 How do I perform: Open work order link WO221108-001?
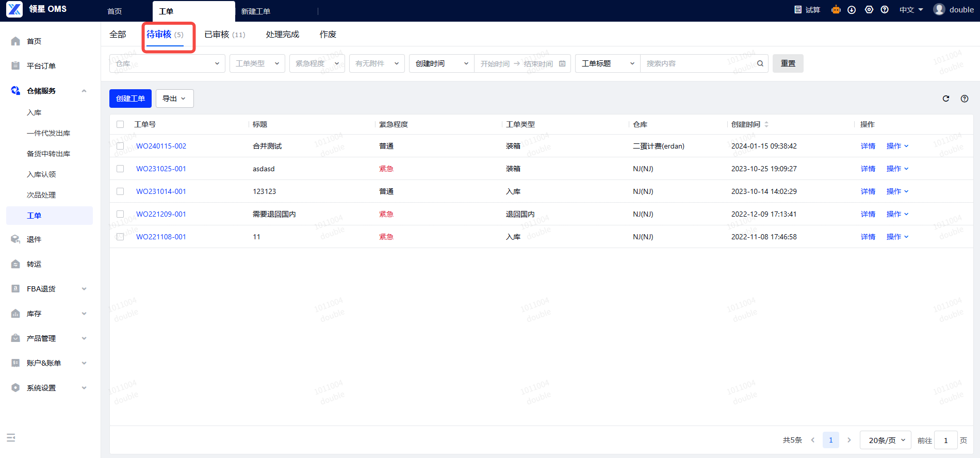[161, 237]
